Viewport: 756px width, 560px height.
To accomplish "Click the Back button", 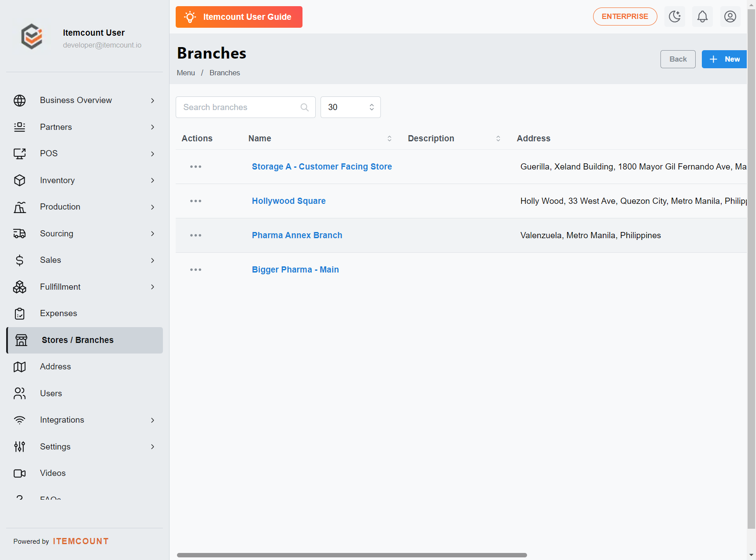I will [678, 59].
